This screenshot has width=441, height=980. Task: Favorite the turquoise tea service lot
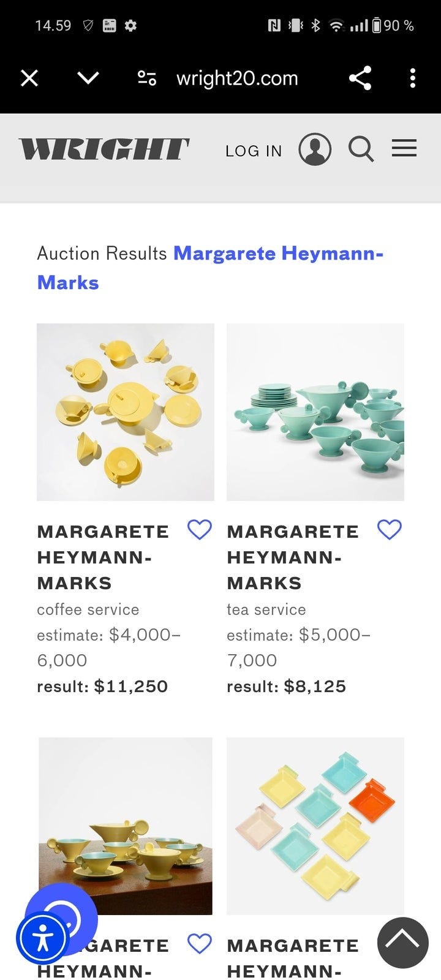tap(389, 529)
